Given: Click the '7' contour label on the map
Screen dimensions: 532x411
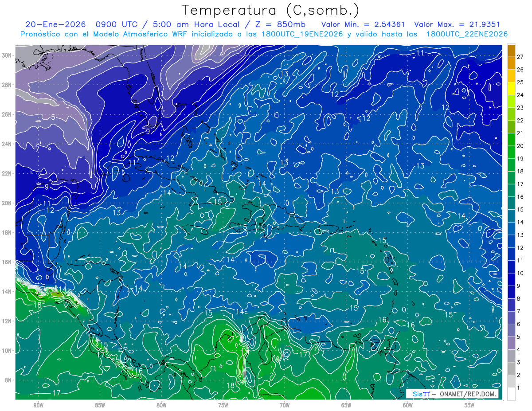Looking at the screenshot, I should [37, 149].
